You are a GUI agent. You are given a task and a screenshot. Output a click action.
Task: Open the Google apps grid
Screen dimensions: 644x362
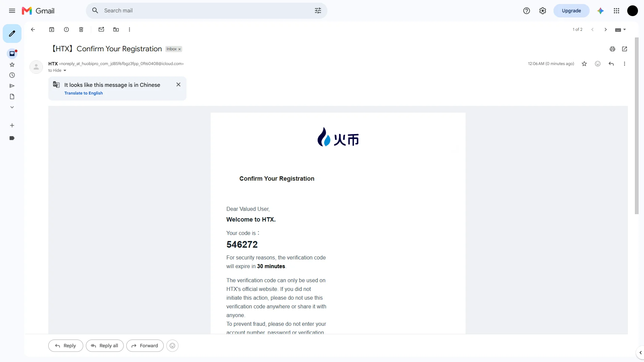(616, 11)
